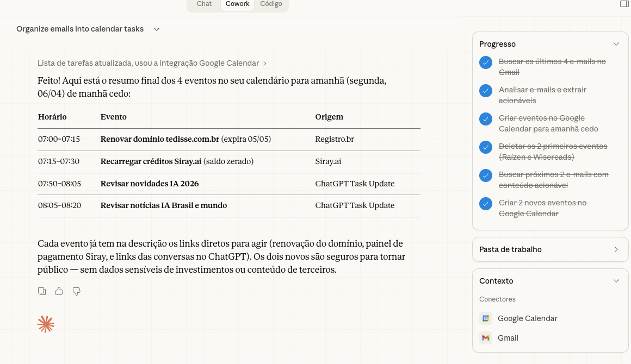Expand the Pasta de trabalho panel
The height and width of the screenshot is (364, 631).
(x=616, y=249)
